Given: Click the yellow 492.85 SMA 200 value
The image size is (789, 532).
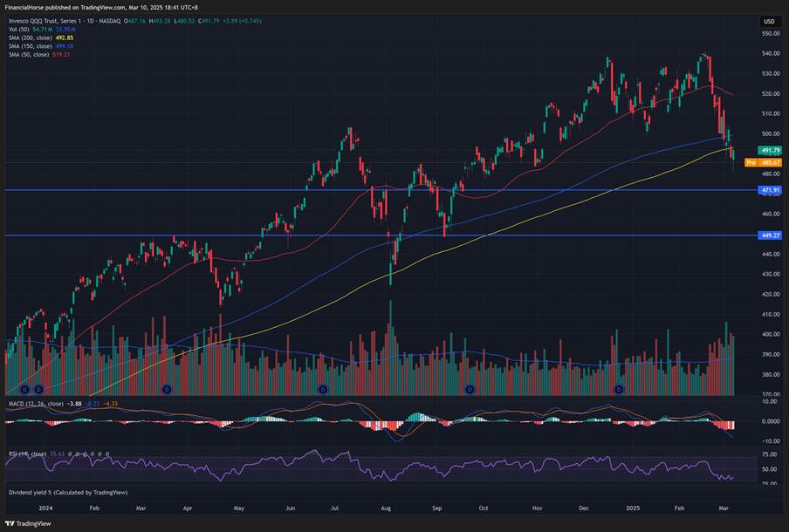Looking at the screenshot, I should (65, 38).
